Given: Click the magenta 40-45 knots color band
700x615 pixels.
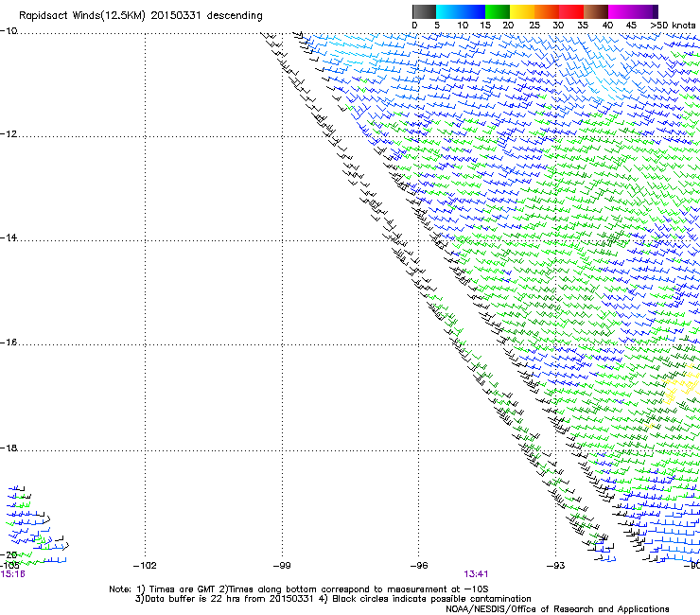Looking at the screenshot, I should pyautogui.click(x=621, y=11).
